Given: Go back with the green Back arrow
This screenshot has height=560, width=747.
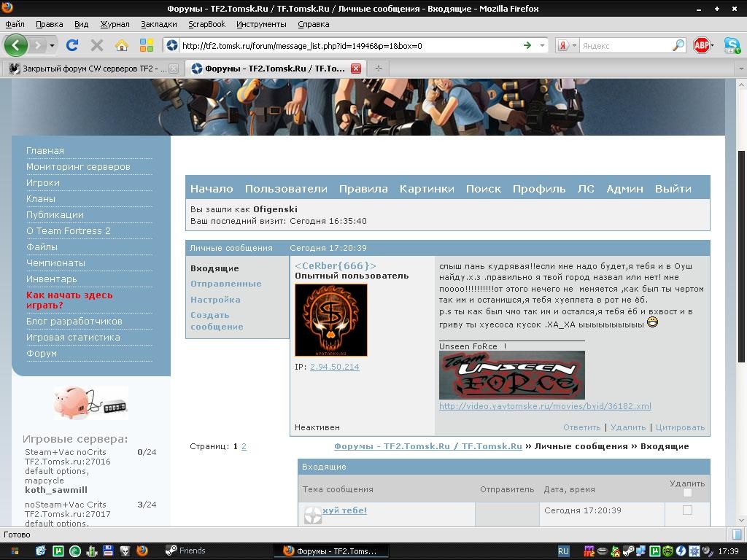Looking at the screenshot, I should tap(16, 46).
